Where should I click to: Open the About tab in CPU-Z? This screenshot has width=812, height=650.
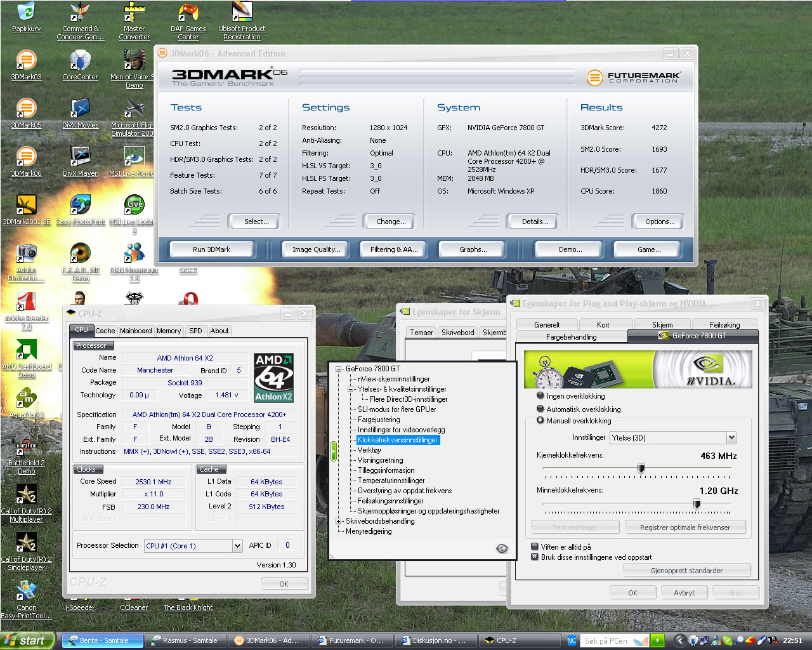[219, 331]
